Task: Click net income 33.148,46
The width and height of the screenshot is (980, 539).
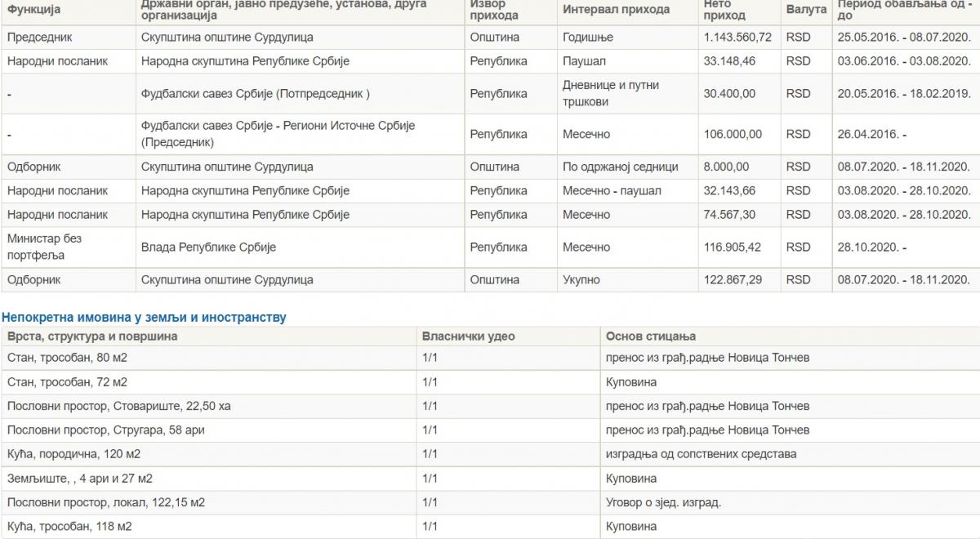Action: pyautogui.click(x=729, y=61)
